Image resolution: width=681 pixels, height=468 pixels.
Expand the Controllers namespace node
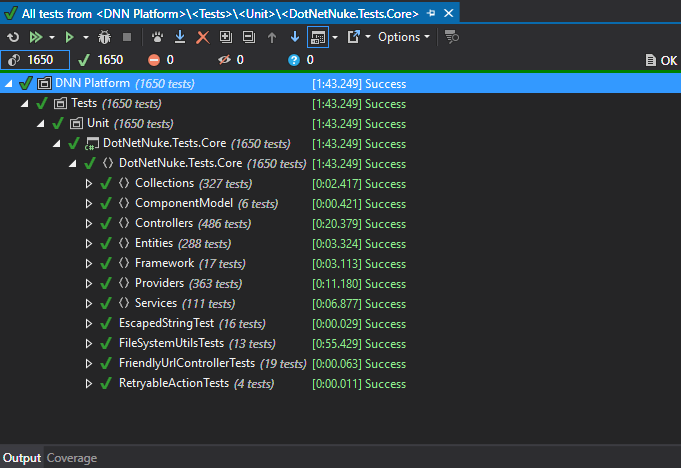point(89,224)
